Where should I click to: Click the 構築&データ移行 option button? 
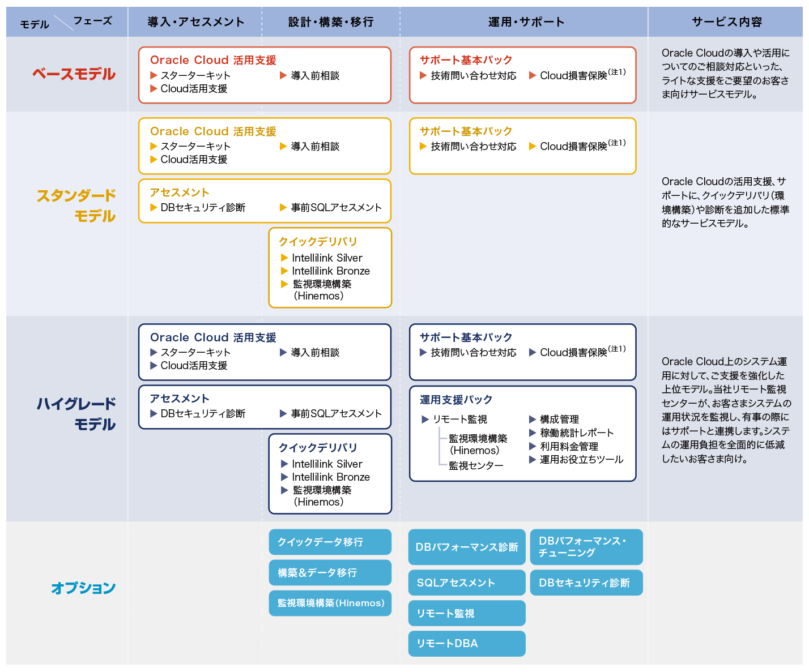point(330,573)
